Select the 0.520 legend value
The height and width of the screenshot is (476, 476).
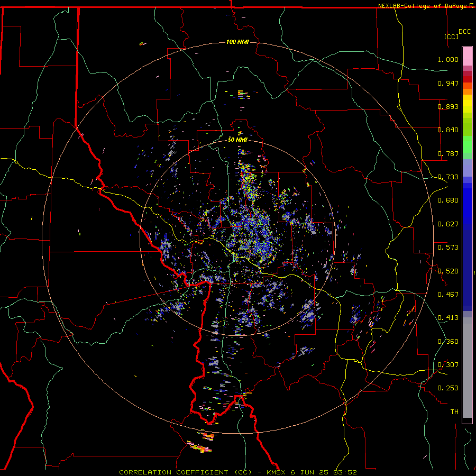coord(448,271)
